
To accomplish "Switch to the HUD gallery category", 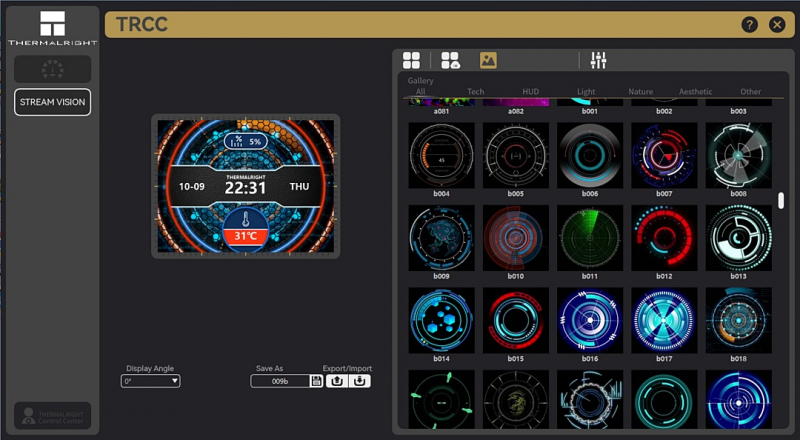I will pos(530,92).
